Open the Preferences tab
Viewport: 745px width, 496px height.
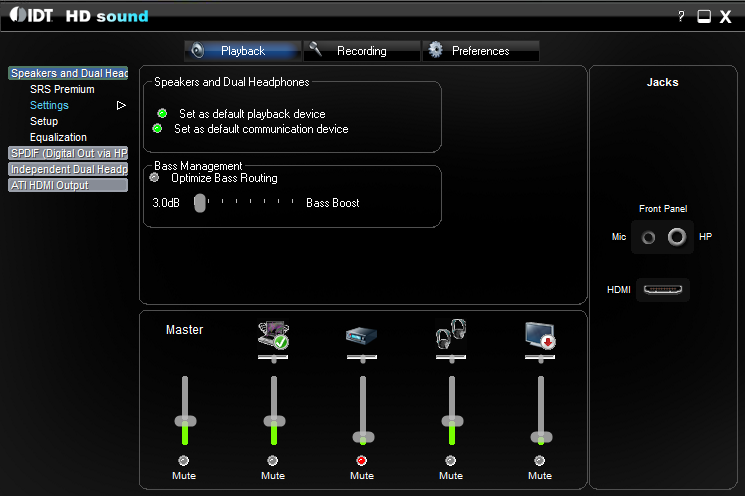[x=480, y=51]
